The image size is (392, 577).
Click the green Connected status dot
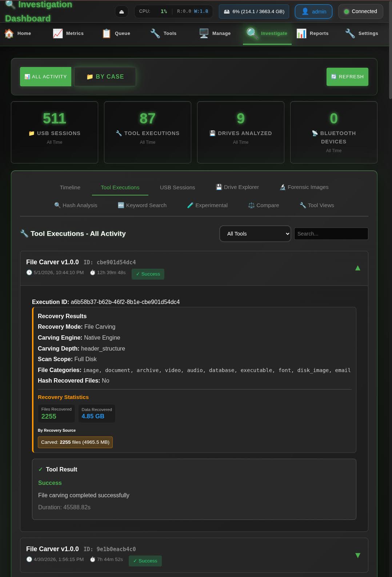347,12
